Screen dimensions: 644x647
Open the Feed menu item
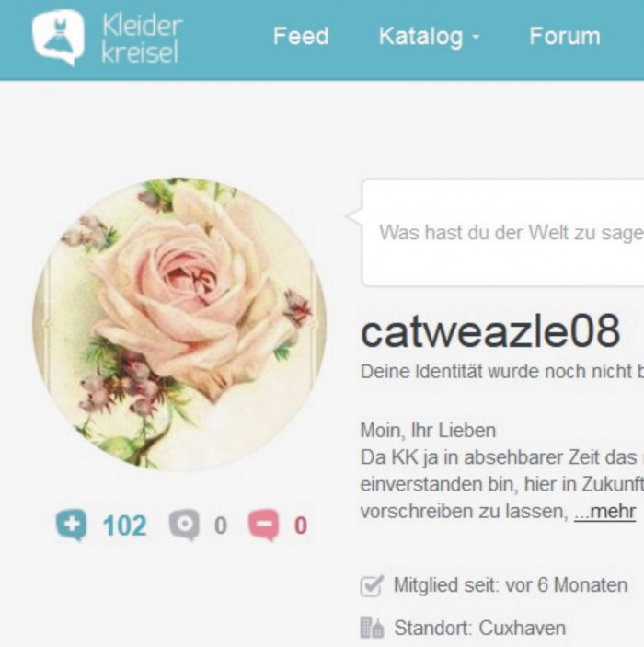pyautogui.click(x=301, y=36)
